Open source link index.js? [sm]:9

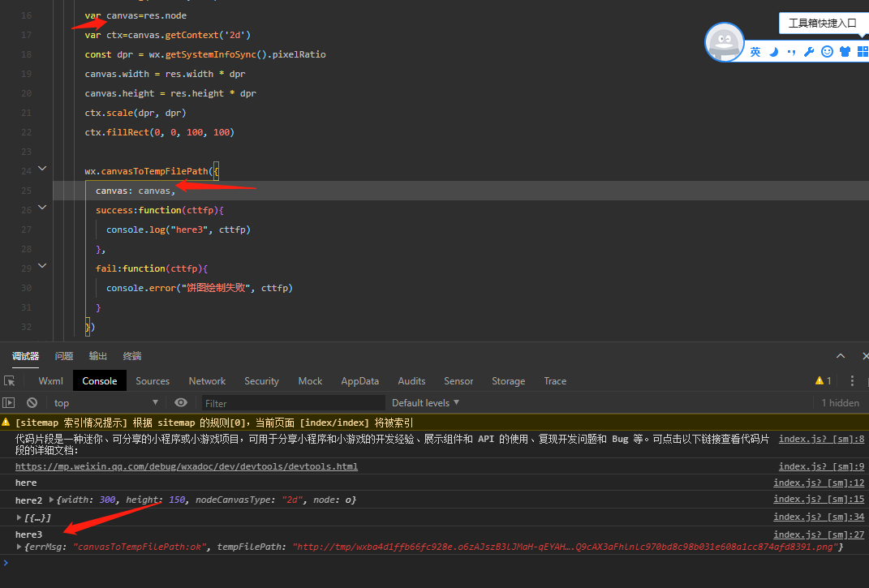[821, 466]
